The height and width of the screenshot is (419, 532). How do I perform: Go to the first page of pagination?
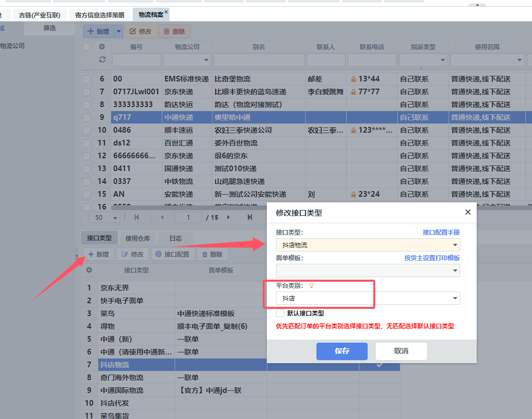[137, 217]
